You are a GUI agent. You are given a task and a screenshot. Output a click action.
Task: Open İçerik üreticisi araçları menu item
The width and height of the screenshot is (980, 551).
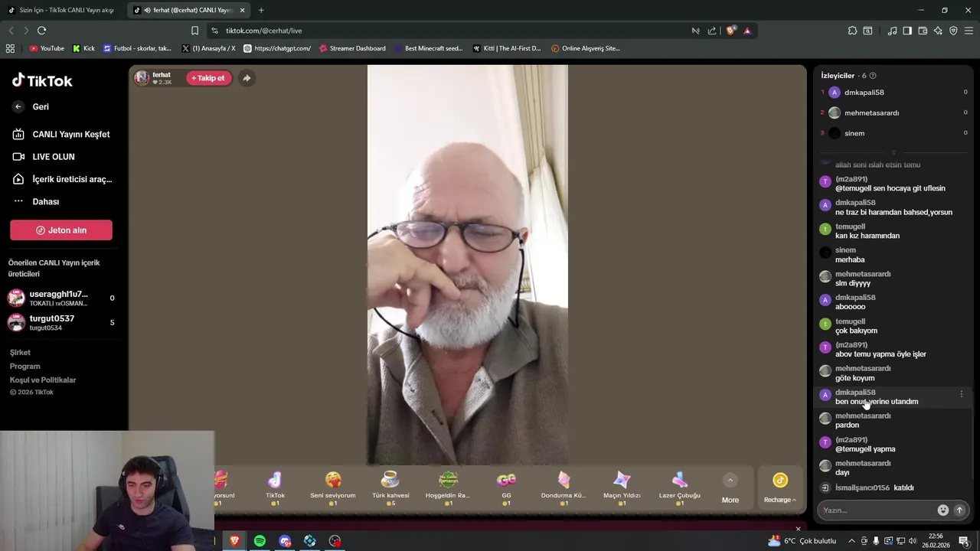coord(62,179)
